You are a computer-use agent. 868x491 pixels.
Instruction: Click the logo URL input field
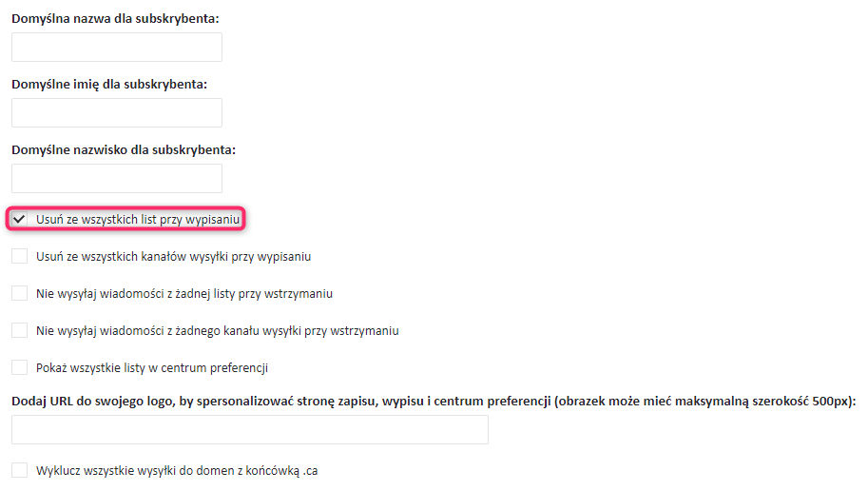[x=249, y=429]
